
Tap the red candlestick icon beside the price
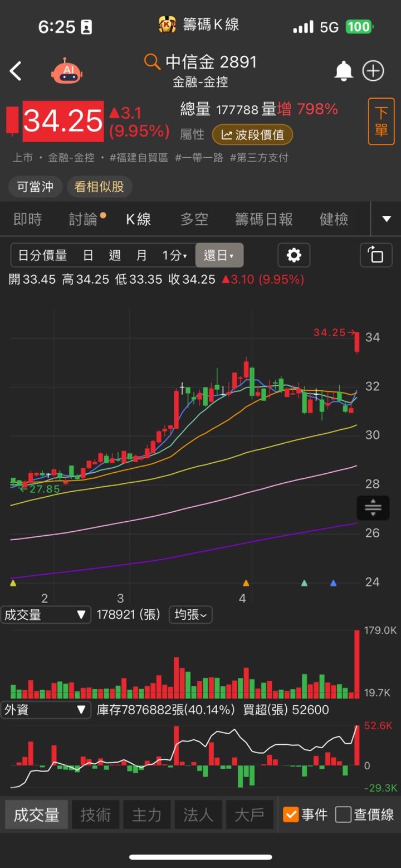(x=12, y=121)
